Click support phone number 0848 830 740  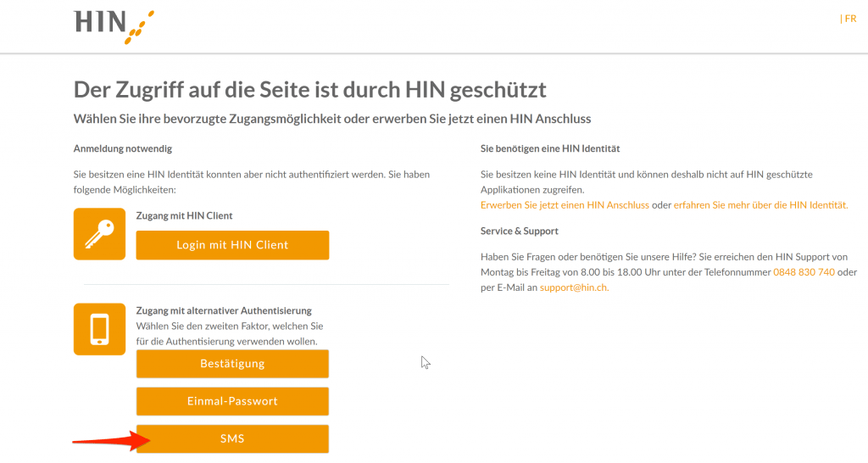[804, 272]
